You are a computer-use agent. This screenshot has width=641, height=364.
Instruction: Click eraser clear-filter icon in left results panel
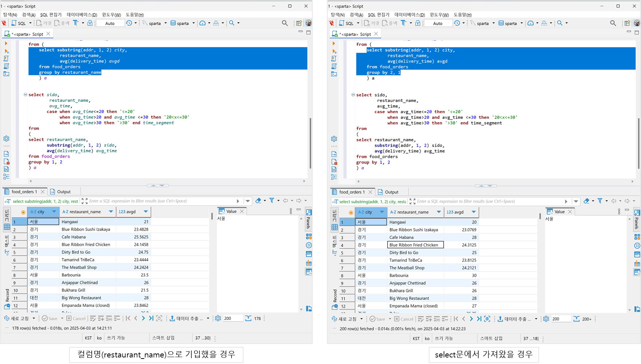(x=258, y=201)
